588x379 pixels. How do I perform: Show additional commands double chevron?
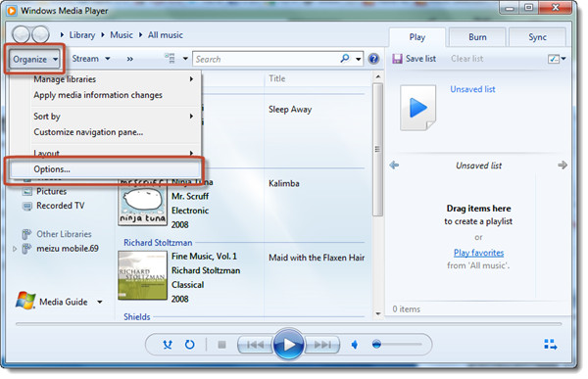(x=129, y=59)
